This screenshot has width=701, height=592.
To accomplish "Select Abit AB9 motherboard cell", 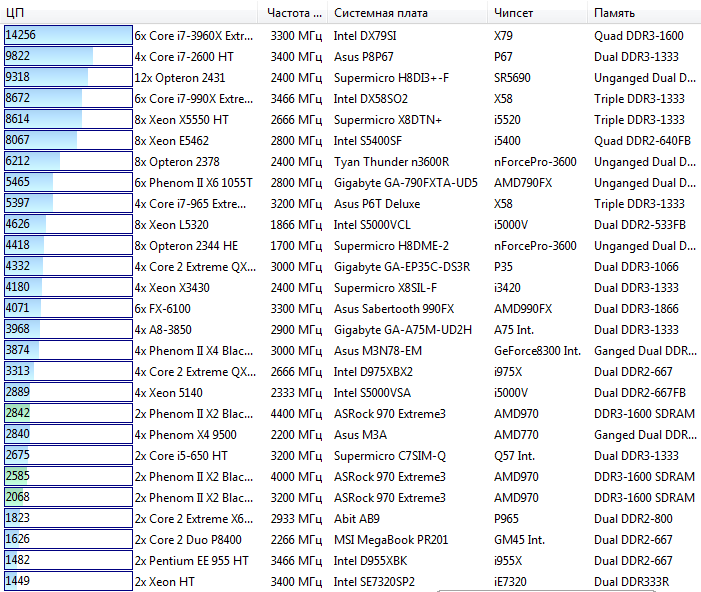I will (357, 519).
